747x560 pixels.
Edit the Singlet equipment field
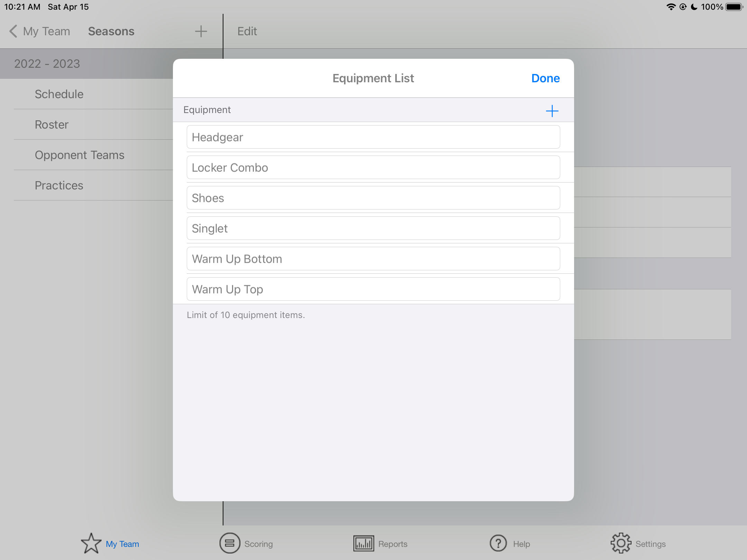[x=373, y=228]
